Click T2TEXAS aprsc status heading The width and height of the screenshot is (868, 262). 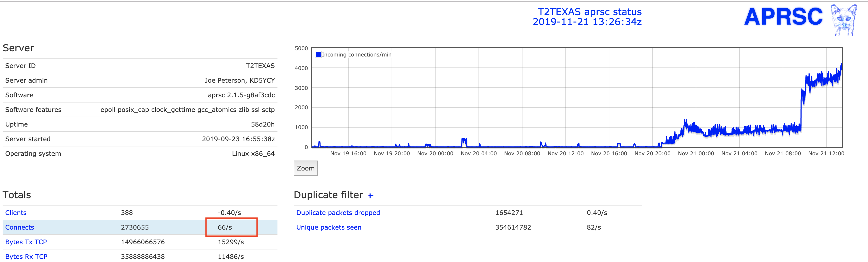589,12
